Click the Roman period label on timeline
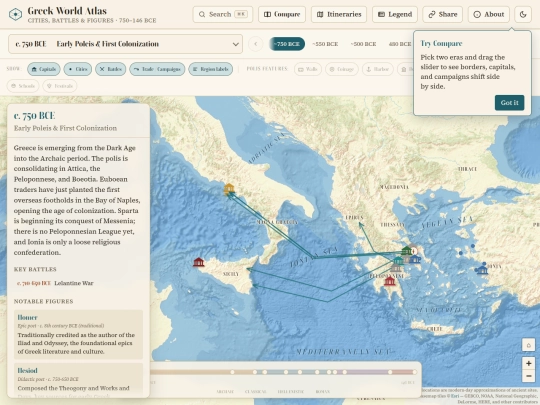 point(323,392)
